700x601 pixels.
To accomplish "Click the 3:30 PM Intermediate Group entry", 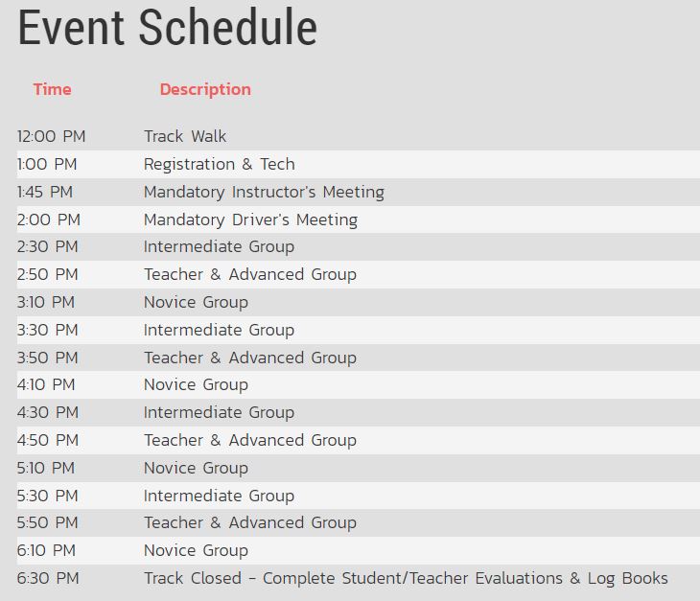I will (219, 330).
